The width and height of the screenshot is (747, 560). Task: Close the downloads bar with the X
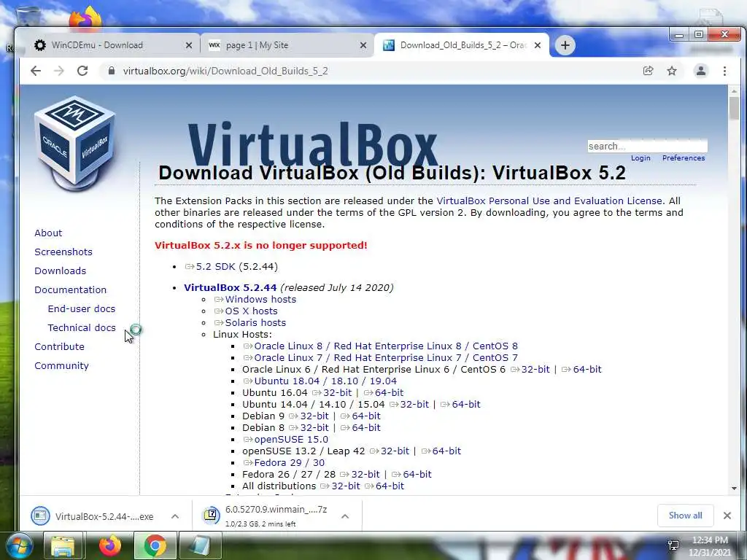[727, 516]
